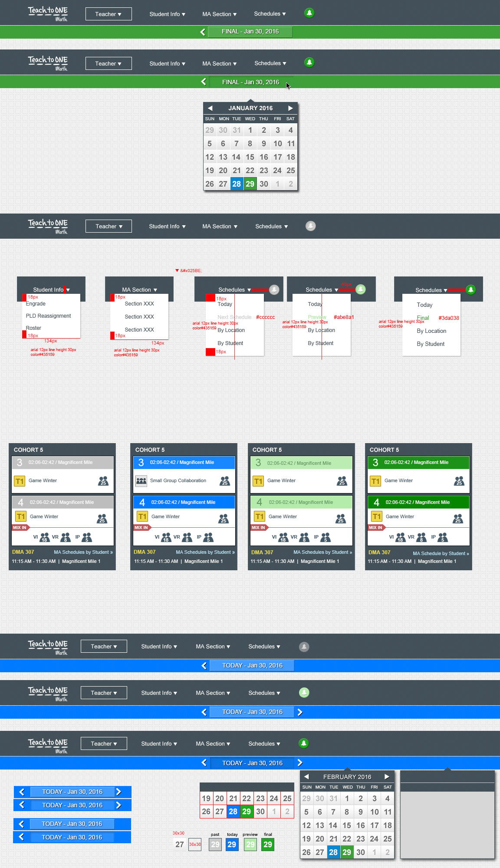Click left chevron on TODAY bar under gray bell header
The height and width of the screenshot is (868, 500).
204,665
